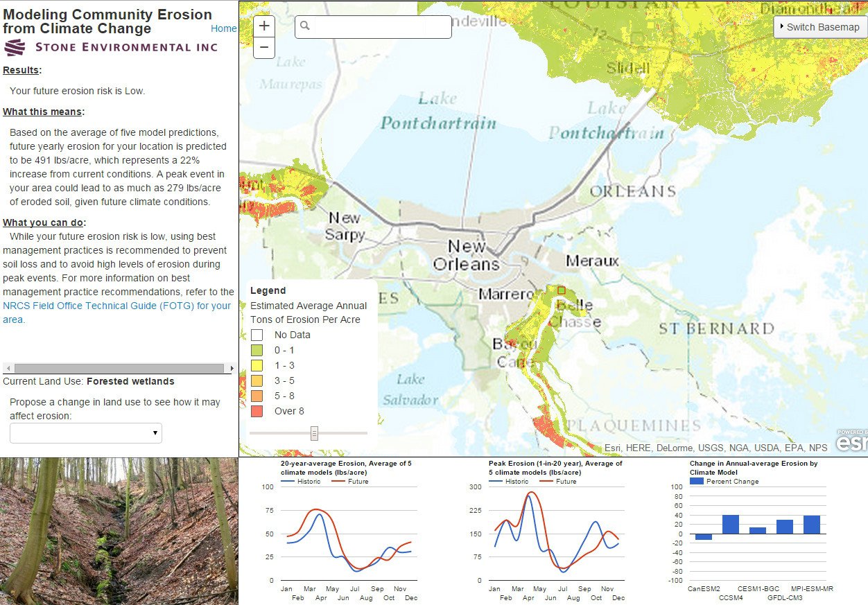
Task: Click the search magnifier icon
Action: pos(305,27)
